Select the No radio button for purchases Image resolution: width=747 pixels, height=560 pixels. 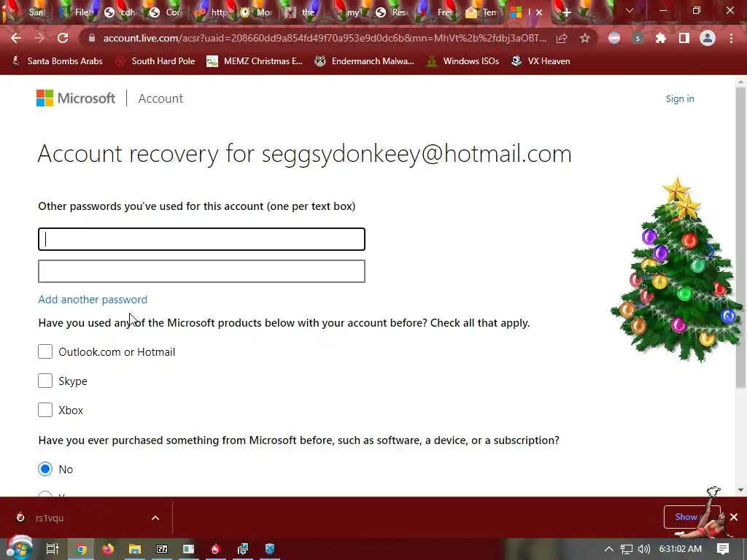[45, 469]
